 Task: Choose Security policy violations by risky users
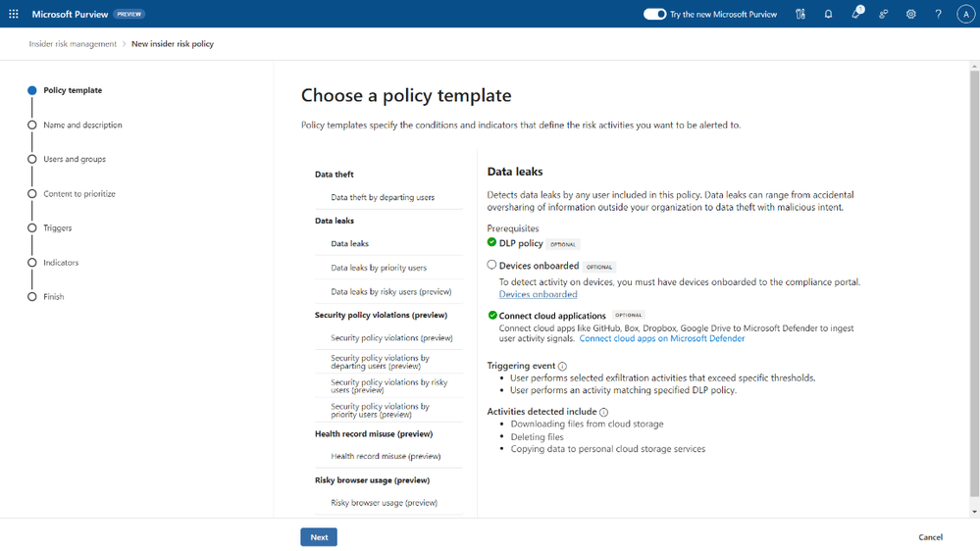[x=388, y=386]
